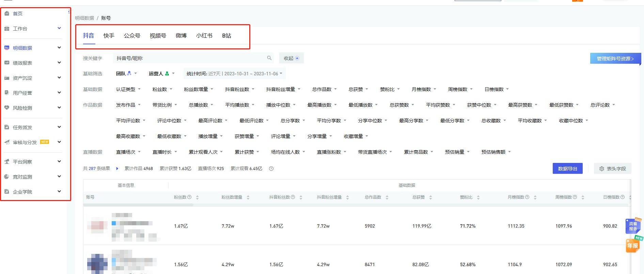Expand result summary blue triangle
This screenshot has width=644, height=274.
[117, 168]
